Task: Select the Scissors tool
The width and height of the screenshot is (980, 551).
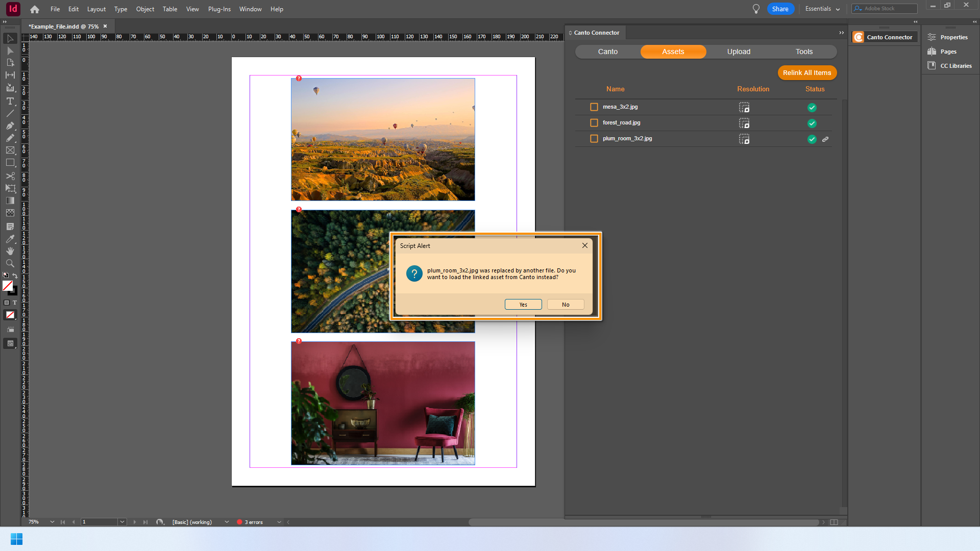Action: coord(10,176)
